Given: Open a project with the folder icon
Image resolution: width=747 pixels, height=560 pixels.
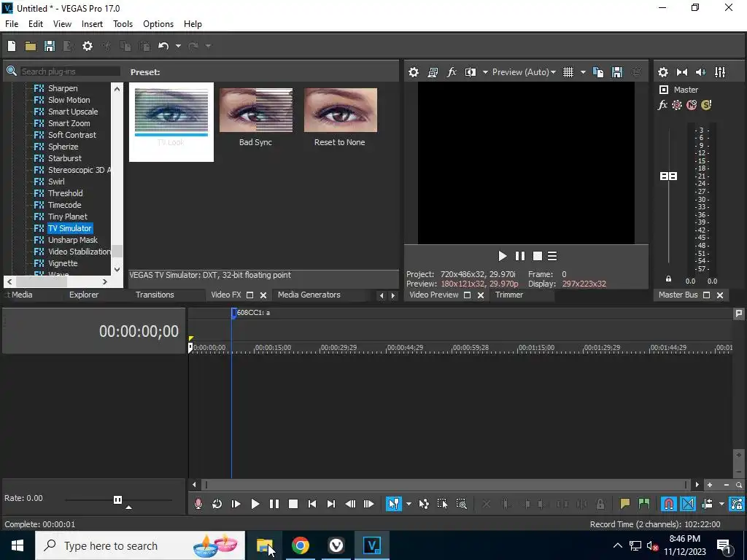Looking at the screenshot, I should point(31,46).
